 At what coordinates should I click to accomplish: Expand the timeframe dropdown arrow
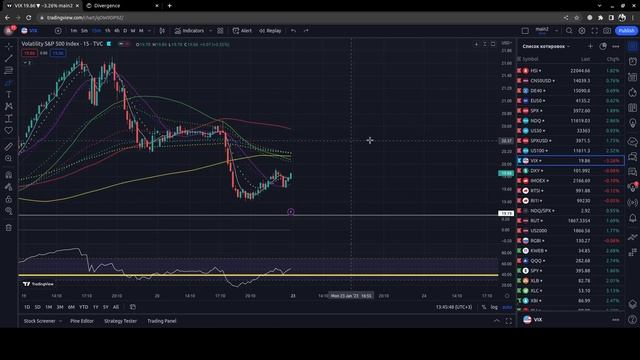[149, 31]
